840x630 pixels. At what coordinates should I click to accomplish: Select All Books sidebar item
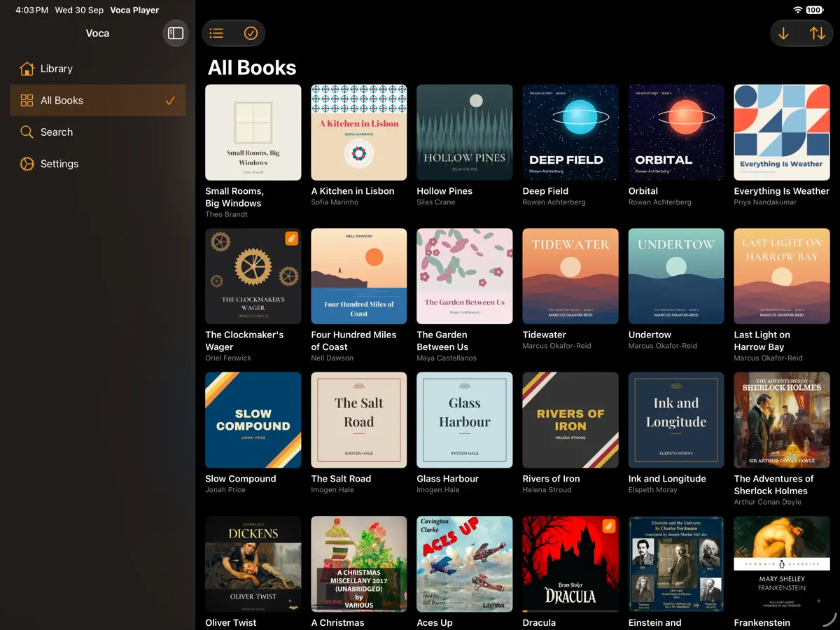97,100
